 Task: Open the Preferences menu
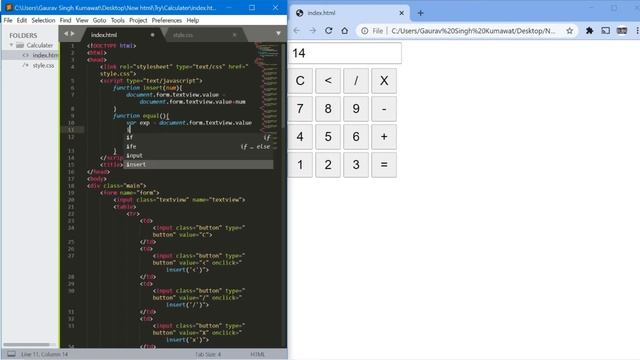167,20
